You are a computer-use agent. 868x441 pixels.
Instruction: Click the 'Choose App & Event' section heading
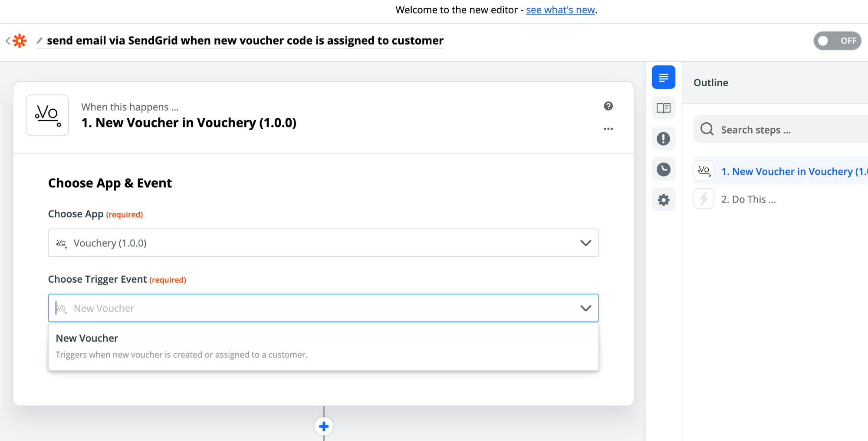pyautogui.click(x=110, y=183)
